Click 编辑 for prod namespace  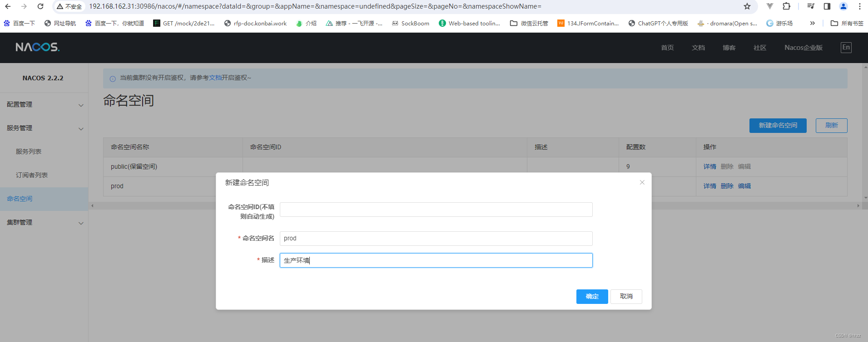(744, 186)
